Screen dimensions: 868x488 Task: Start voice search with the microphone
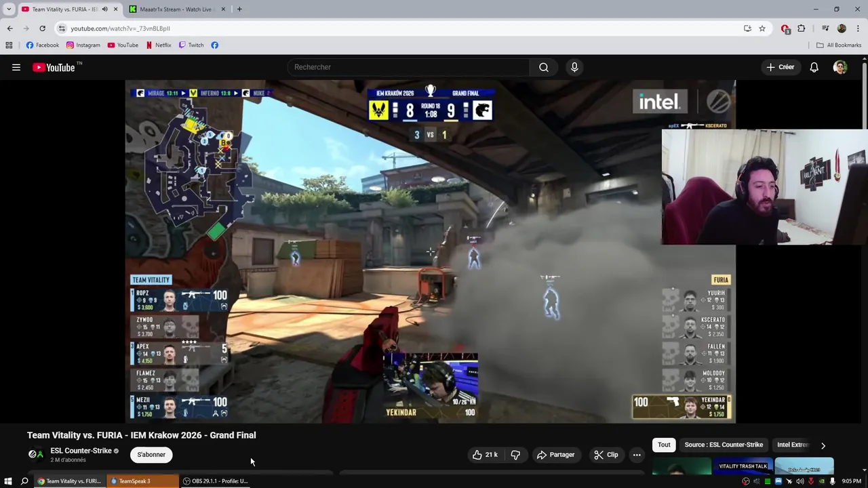pos(574,67)
